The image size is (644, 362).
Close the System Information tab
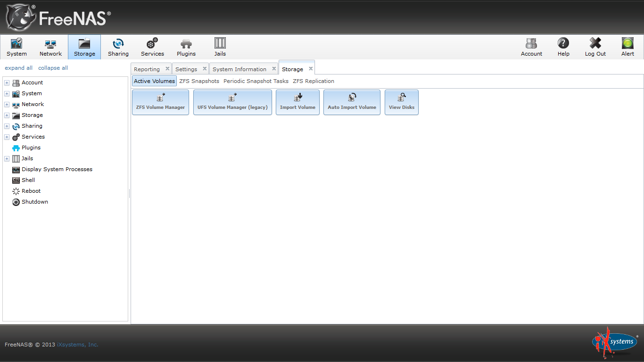coord(274,69)
